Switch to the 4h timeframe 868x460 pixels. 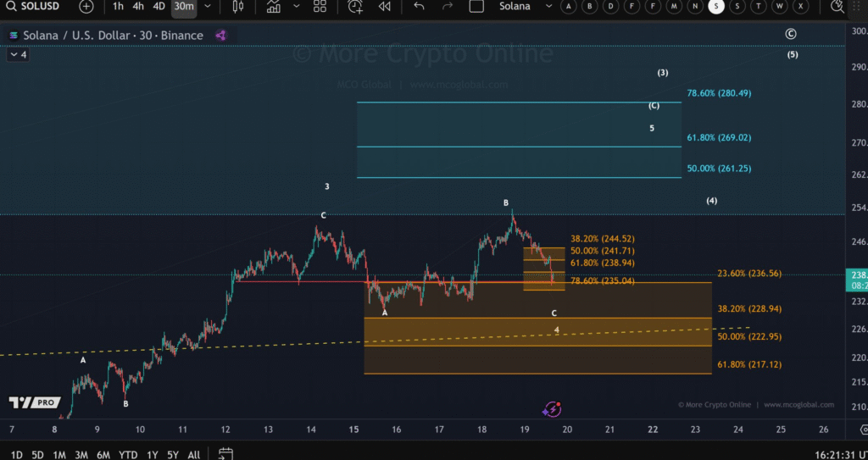click(138, 6)
